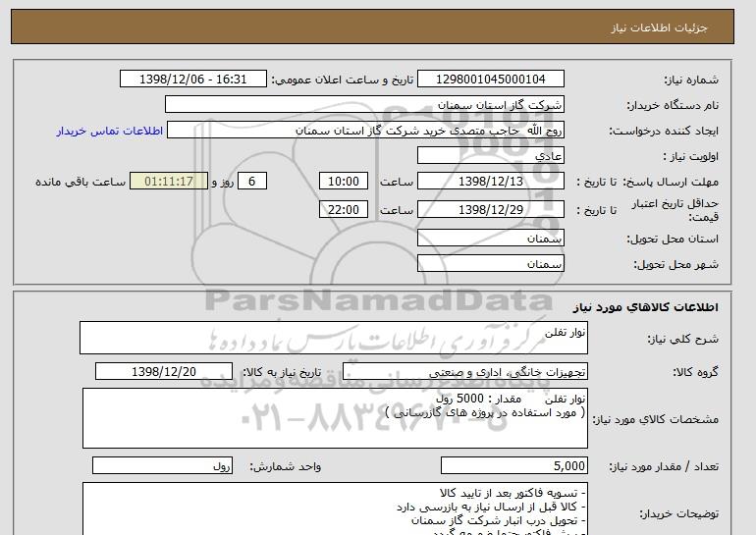Screen dimensions: 756x535
Task: Click the delivery city field سمنان
Action: click(x=491, y=264)
